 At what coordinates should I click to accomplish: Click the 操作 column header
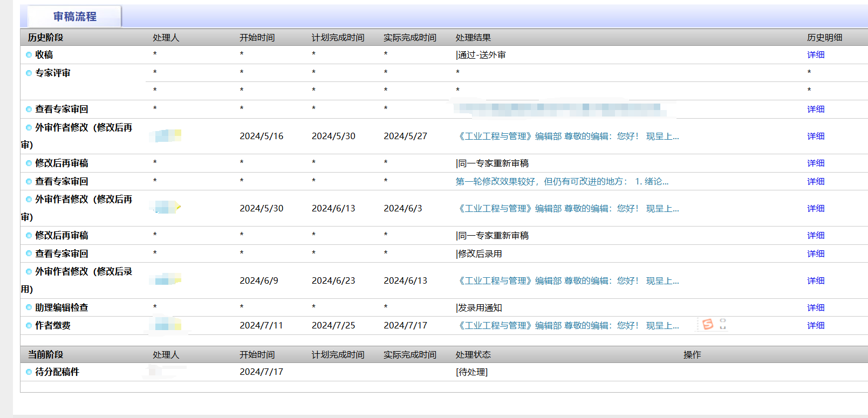tap(692, 355)
